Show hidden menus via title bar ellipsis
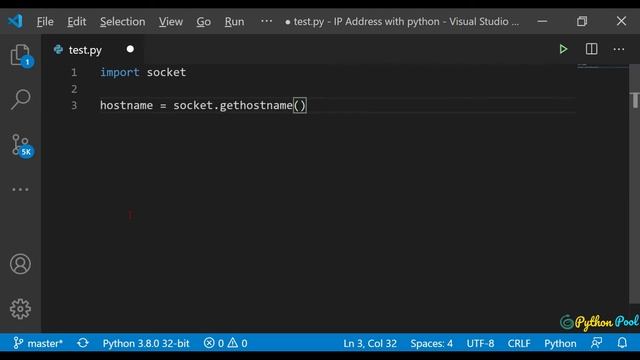Viewport: 640px width, 360px height. click(x=267, y=21)
